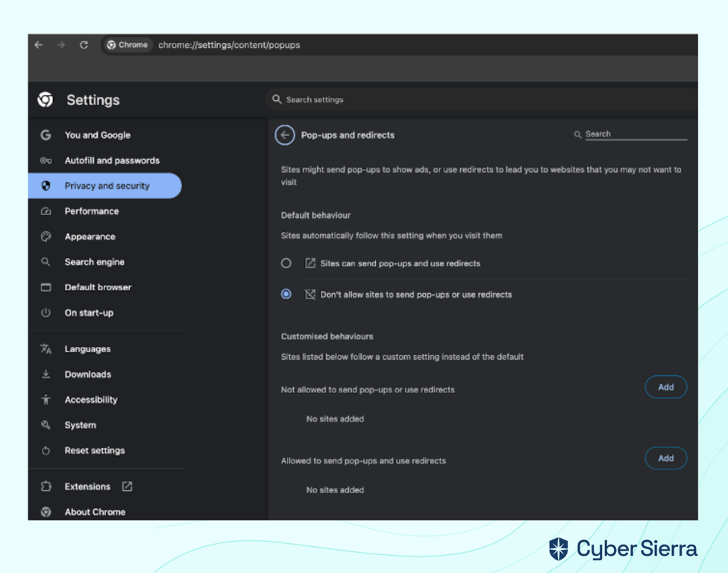Click the magnifier icon beside site Search
This screenshot has height=573, width=728.
coord(577,134)
